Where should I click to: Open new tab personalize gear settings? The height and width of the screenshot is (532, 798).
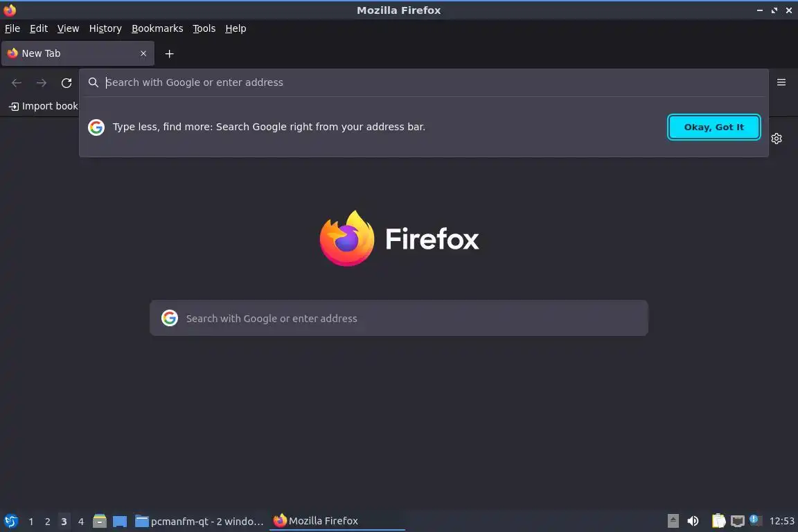[x=776, y=139]
